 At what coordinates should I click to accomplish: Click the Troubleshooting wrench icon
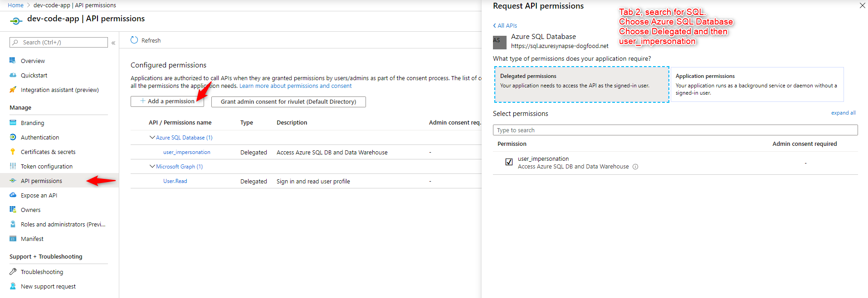13,272
